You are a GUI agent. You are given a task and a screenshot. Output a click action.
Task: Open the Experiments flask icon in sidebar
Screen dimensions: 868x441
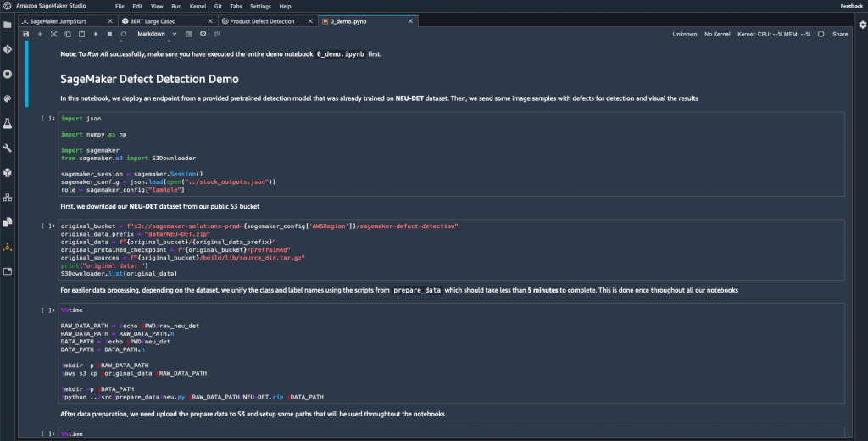tap(7, 124)
